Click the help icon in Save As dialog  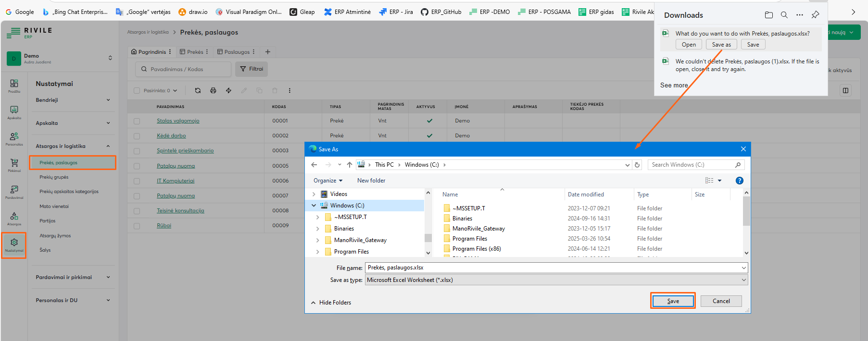click(x=739, y=181)
